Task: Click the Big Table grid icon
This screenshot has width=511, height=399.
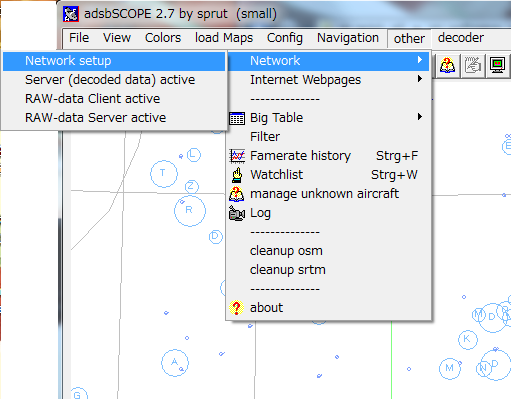Action: (237, 118)
